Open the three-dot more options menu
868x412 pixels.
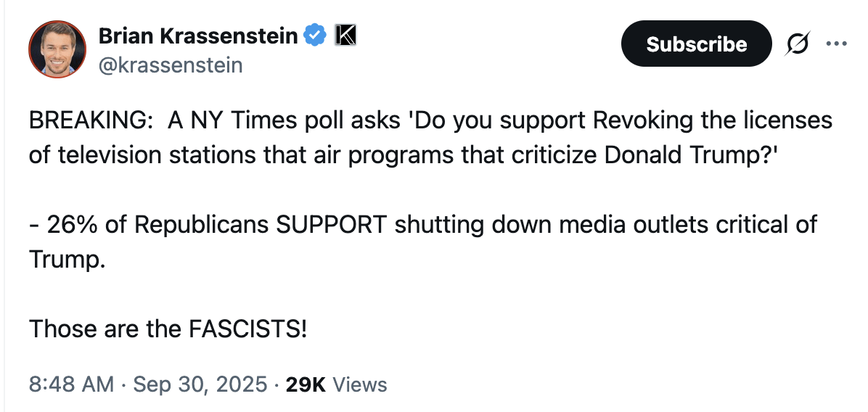(836, 44)
